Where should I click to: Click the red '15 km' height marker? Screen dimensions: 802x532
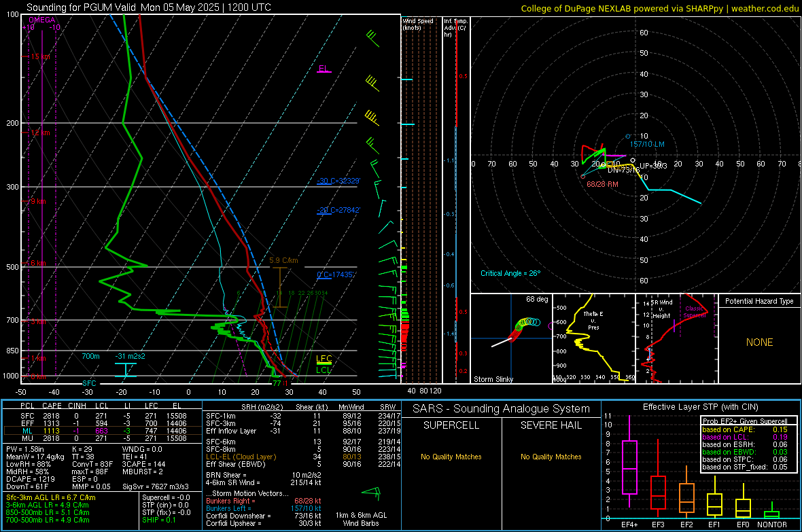(39, 57)
